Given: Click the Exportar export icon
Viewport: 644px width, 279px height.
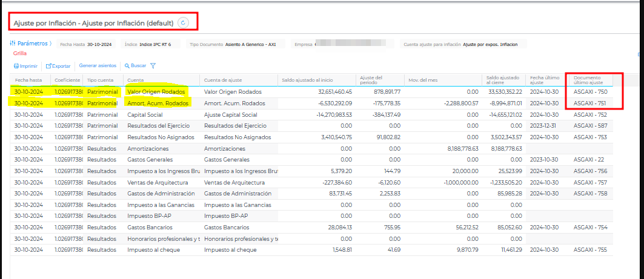Looking at the screenshot, I should (x=48, y=66).
